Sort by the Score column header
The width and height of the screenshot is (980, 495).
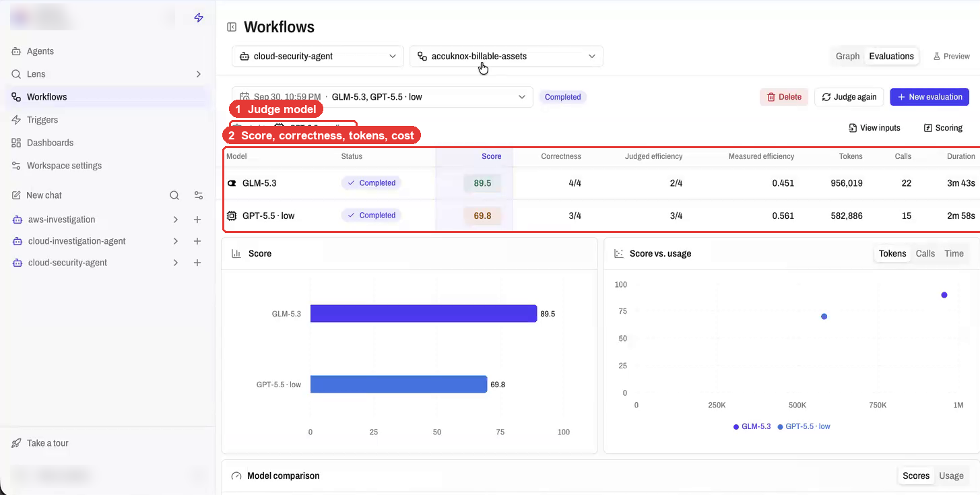tap(491, 156)
